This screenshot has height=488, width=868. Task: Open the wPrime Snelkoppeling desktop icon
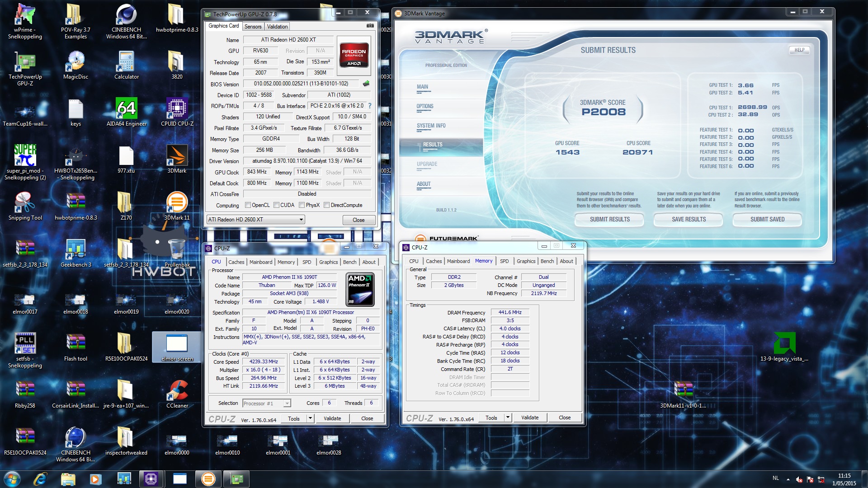coord(25,21)
